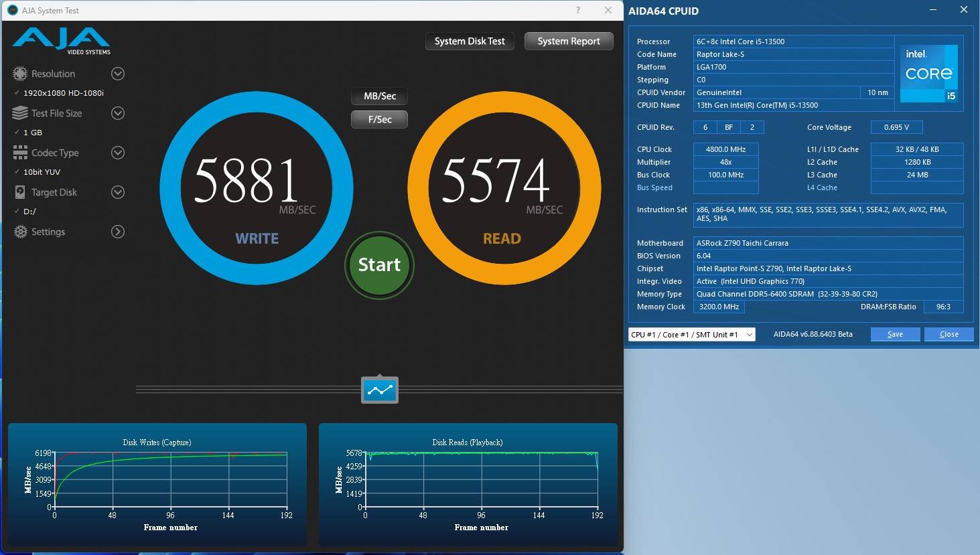Switch to the System Report tab
980x555 pixels.
pos(569,42)
